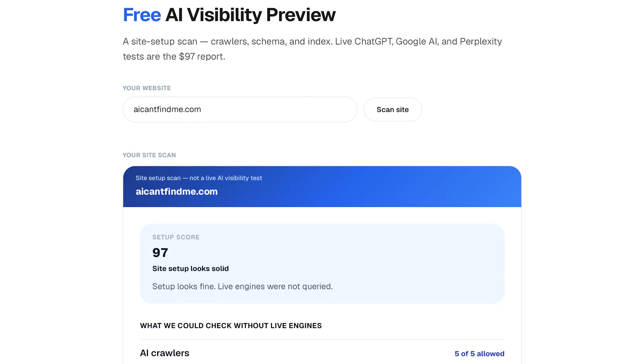Click the bold aicantfindme.com domain in the blue banner
The width and height of the screenshot is (618, 364).
pyautogui.click(x=177, y=191)
